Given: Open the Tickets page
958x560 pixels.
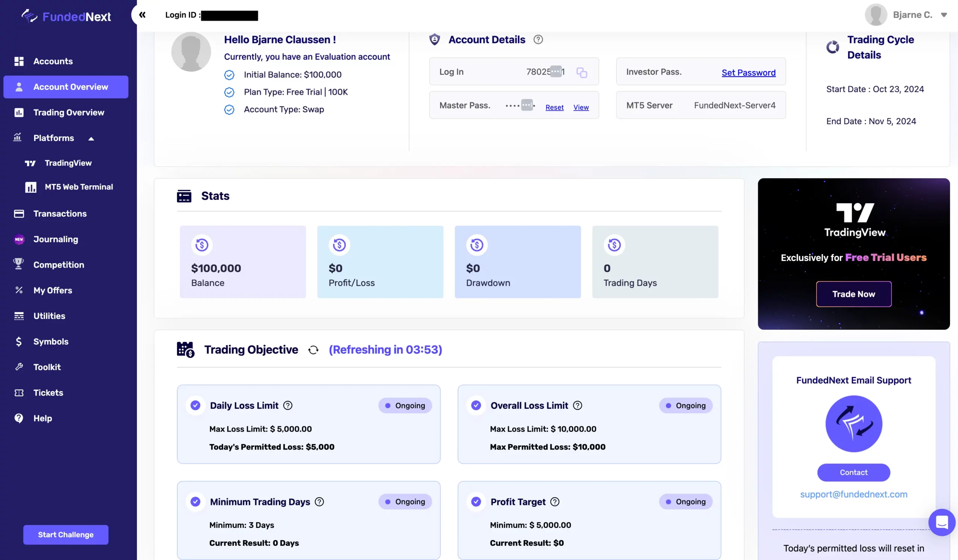Looking at the screenshot, I should [x=48, y=393].
